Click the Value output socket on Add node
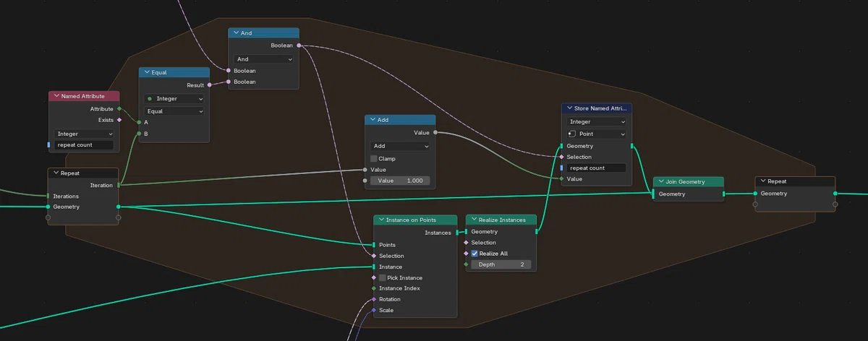 coord(435,133)
